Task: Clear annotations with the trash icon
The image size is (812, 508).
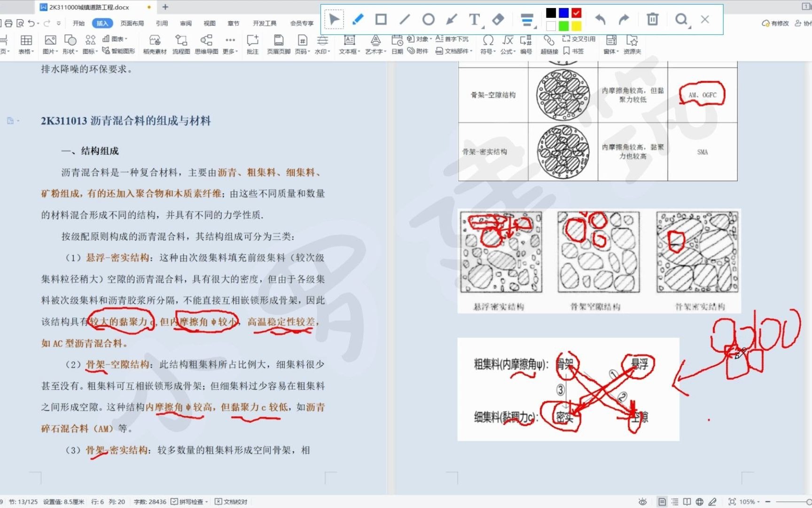Action: tap(652, 19)
